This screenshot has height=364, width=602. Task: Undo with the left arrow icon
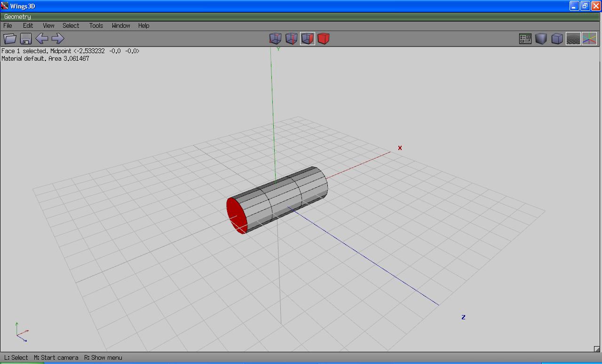(42, 39)
